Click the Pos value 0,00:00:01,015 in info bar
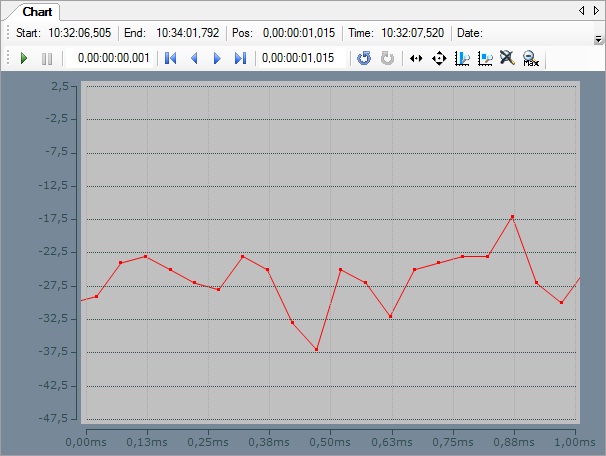Image resolution: width=606 pixels, height=456 pixels. tap(299, 33)
